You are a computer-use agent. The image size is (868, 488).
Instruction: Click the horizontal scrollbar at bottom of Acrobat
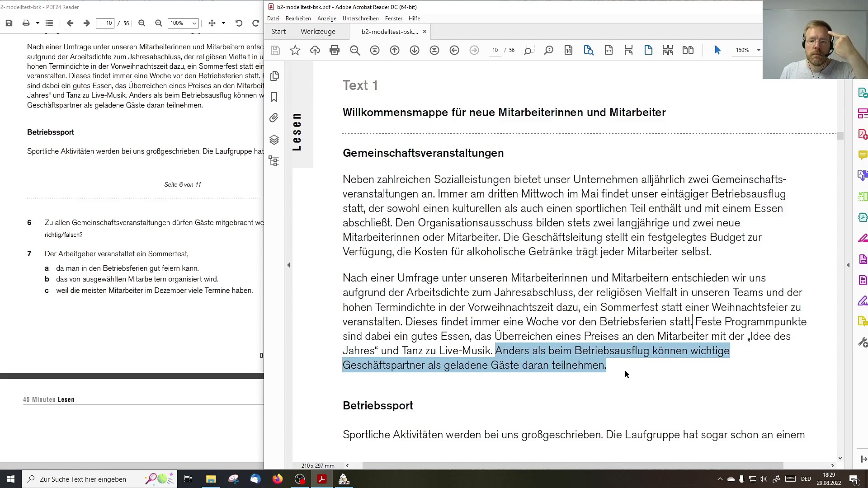coord(572,465)
